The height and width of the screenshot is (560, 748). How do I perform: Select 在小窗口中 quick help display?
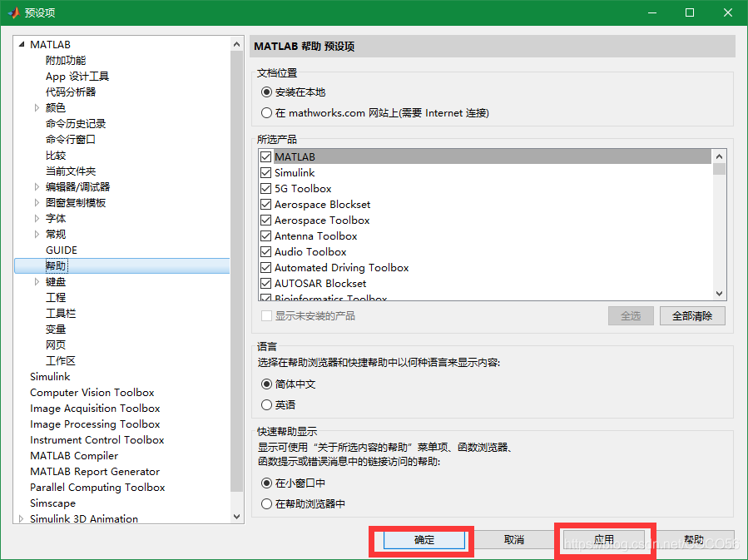click(x=266, y=483)
